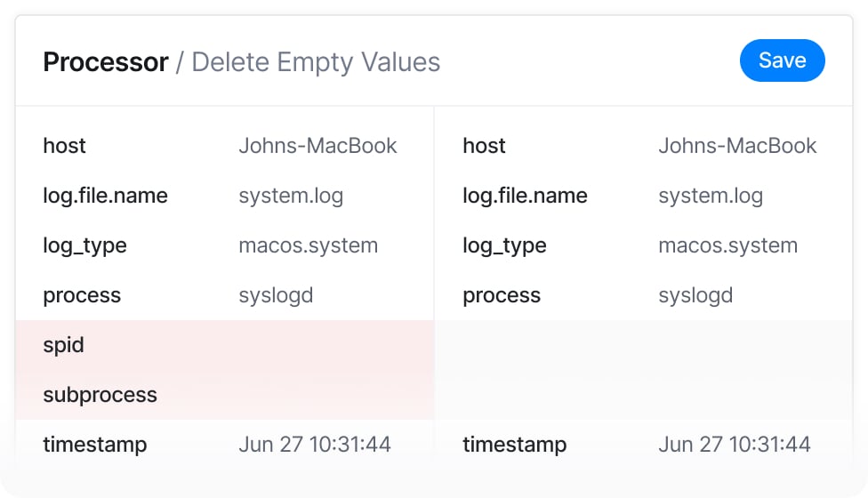Select process key in left panel
The height and width of the screenshot is (498, 868).
pos(82,295)
